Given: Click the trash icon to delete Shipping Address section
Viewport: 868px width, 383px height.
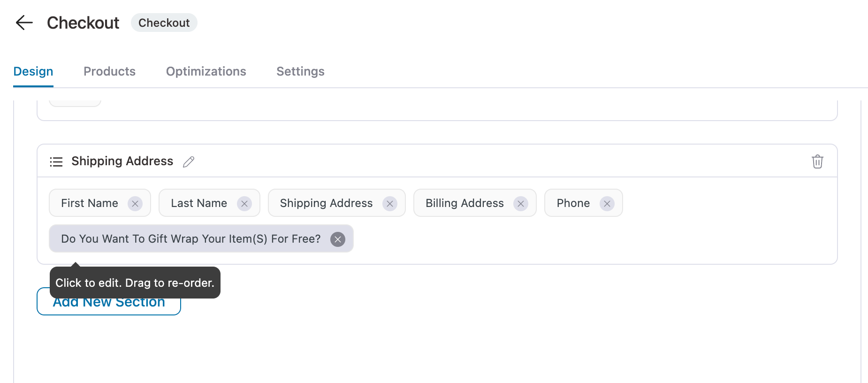Looking at the screenshot, I should [817, 161].
